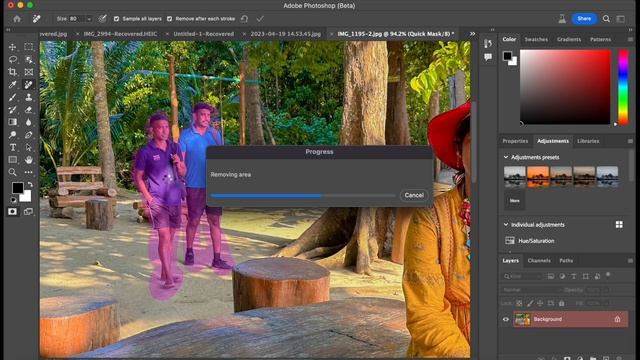Select the Clone Stamp tool
The width and height of the screenshot is (640, 360).
click(29, 97)
